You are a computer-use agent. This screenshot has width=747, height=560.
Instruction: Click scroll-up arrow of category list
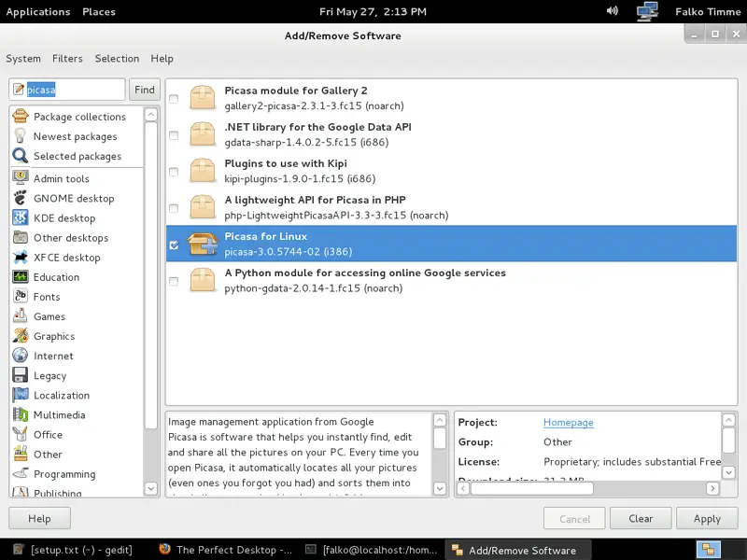[151, 115]
